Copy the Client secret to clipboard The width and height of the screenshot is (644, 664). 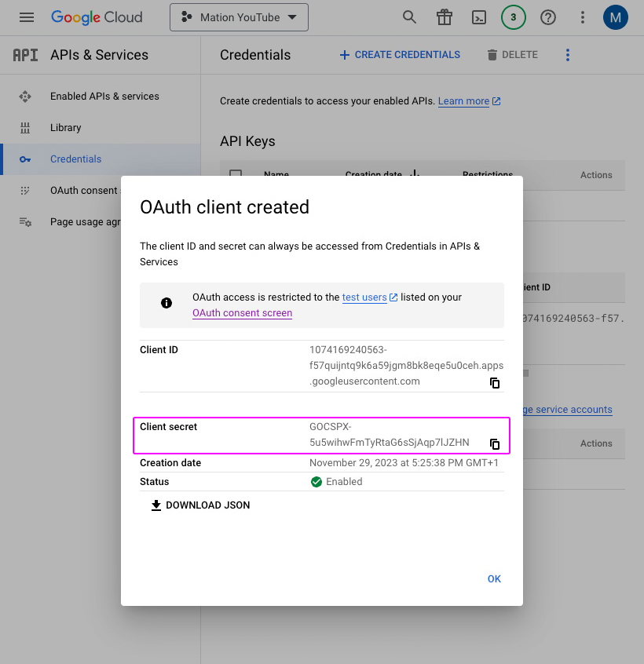point(495,443)
